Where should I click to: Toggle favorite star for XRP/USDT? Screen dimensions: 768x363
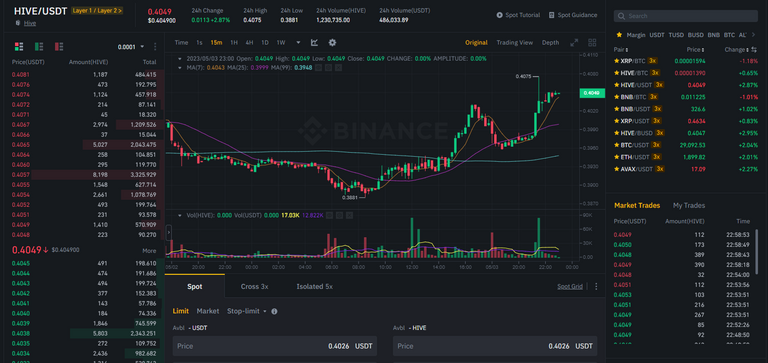(616, 121)
